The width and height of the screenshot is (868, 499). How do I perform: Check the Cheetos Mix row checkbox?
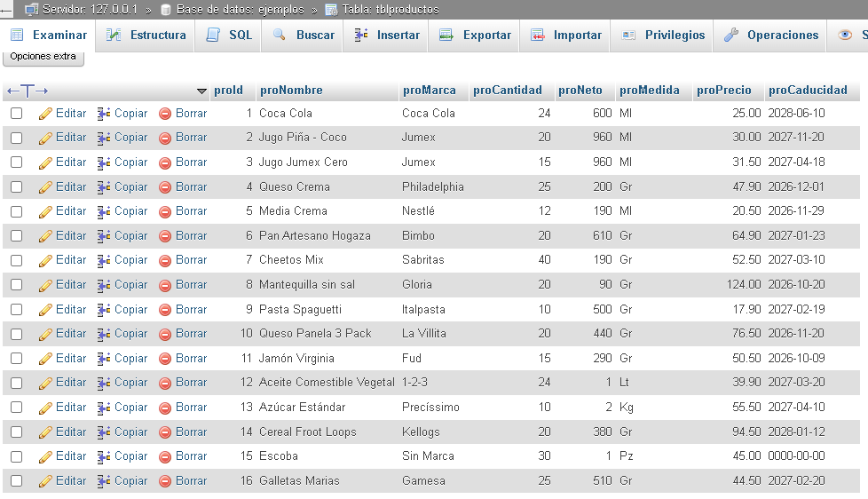tap(17, 260)
